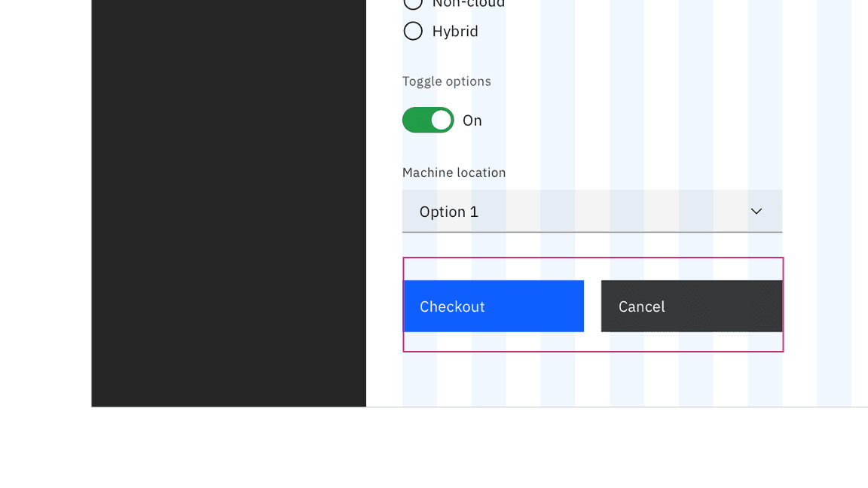This screenshot has height=488, width=868.
Task: Click empty space between Checkout and Cancel
Action: pos(592,307)
